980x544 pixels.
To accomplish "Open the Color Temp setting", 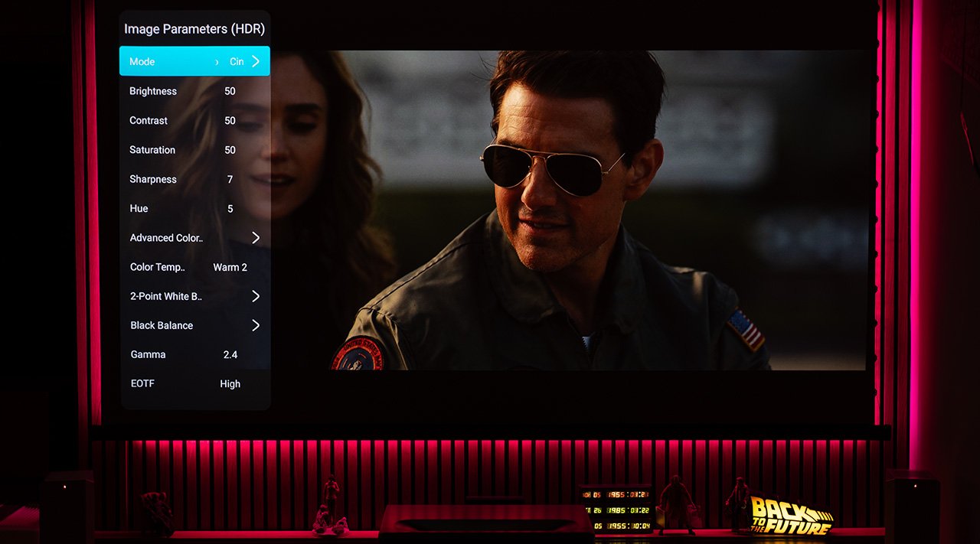I will 157,267.
